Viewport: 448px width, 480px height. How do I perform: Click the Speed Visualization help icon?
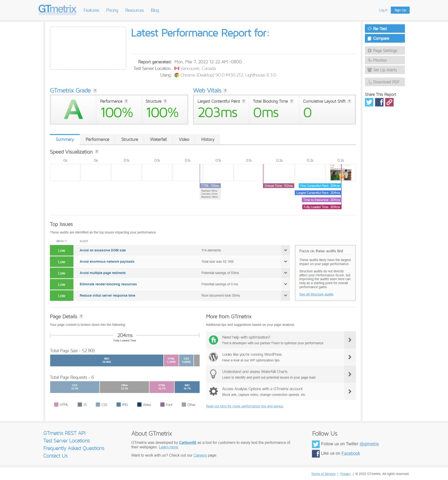click(x=97, y=152)
